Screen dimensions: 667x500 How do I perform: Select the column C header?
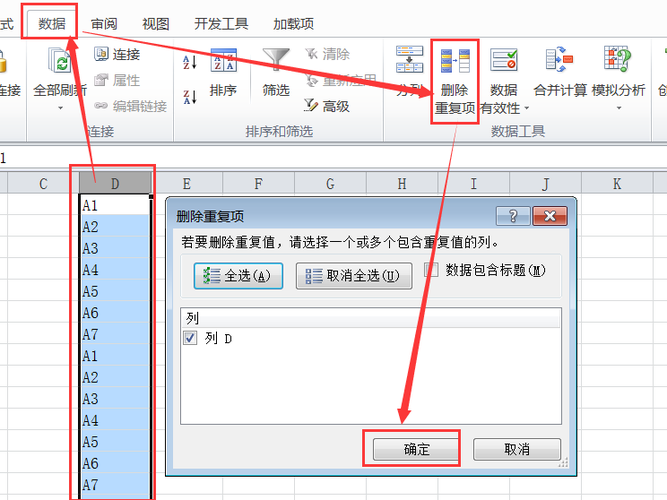(43, 184)
